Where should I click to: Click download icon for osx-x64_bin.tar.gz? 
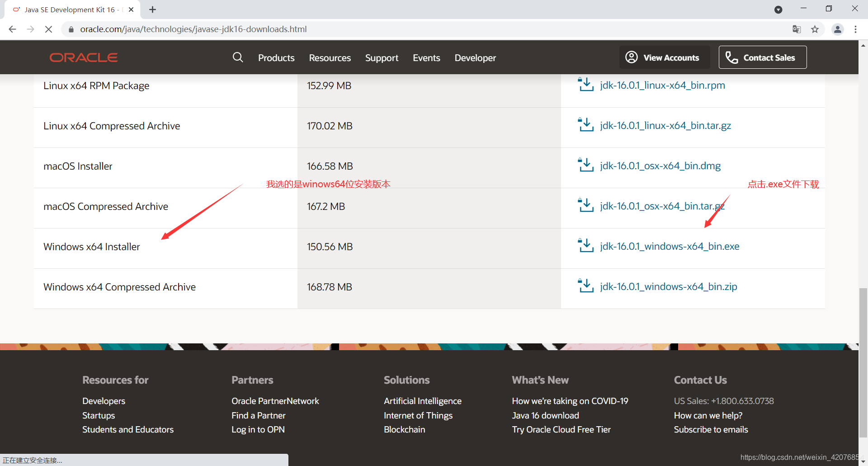click(x=586, y=205)
